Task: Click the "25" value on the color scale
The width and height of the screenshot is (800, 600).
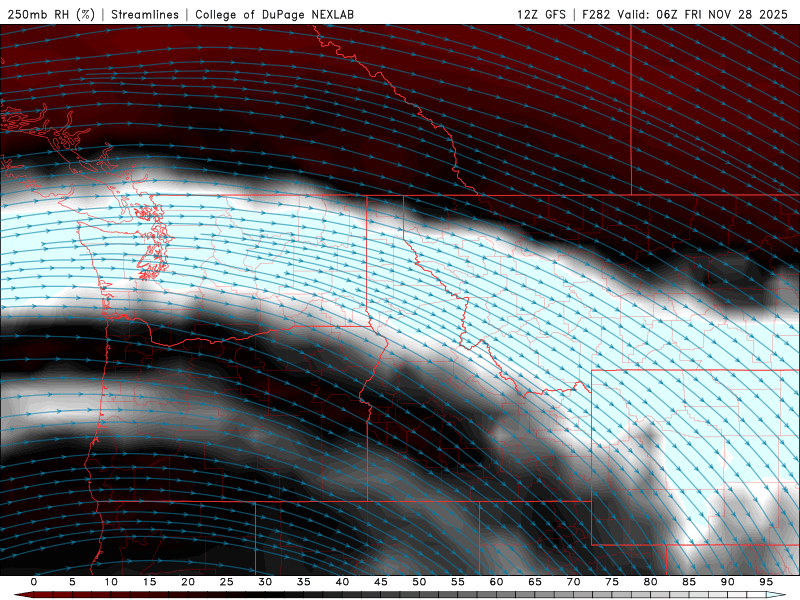Action: pyautogui.click(x=227, y=582)
